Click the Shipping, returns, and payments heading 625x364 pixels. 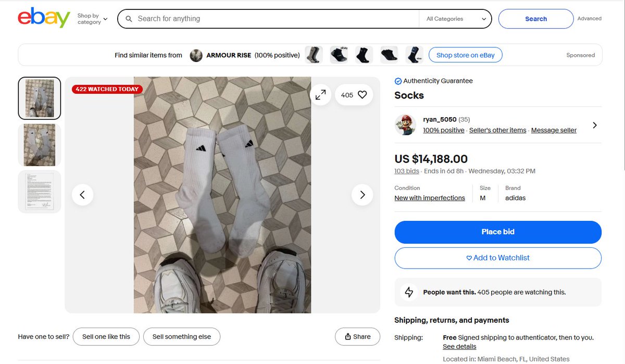click(452, 320)
